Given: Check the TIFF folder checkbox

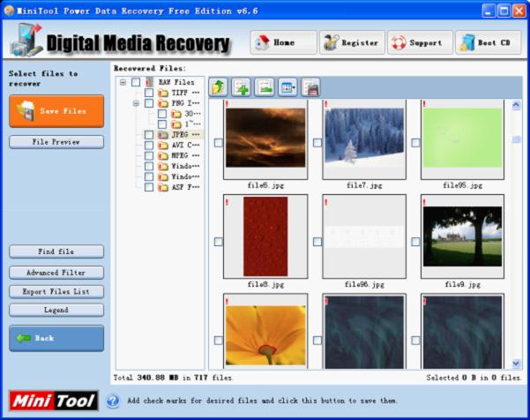Looking at the screenshot, I should point(149,93).
